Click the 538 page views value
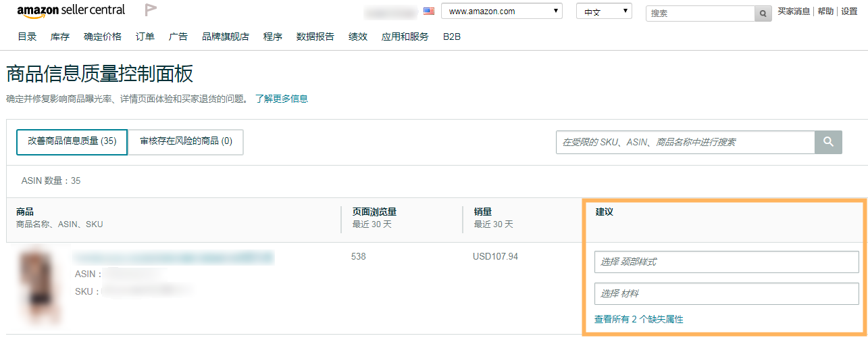Screen dimensions: 868x338 (x=359, y=257)
